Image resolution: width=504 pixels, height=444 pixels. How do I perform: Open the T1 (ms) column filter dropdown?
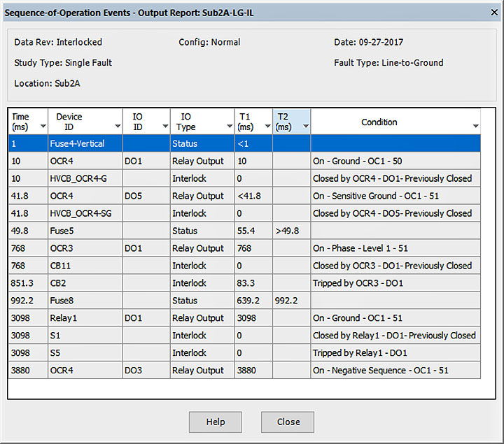pos(267,127)
